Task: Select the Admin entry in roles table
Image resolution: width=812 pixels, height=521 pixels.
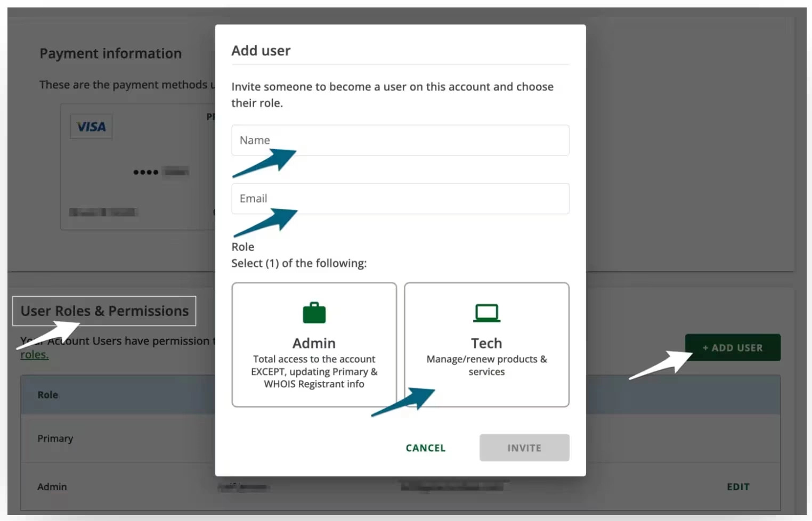Action: tap(52, 487)
